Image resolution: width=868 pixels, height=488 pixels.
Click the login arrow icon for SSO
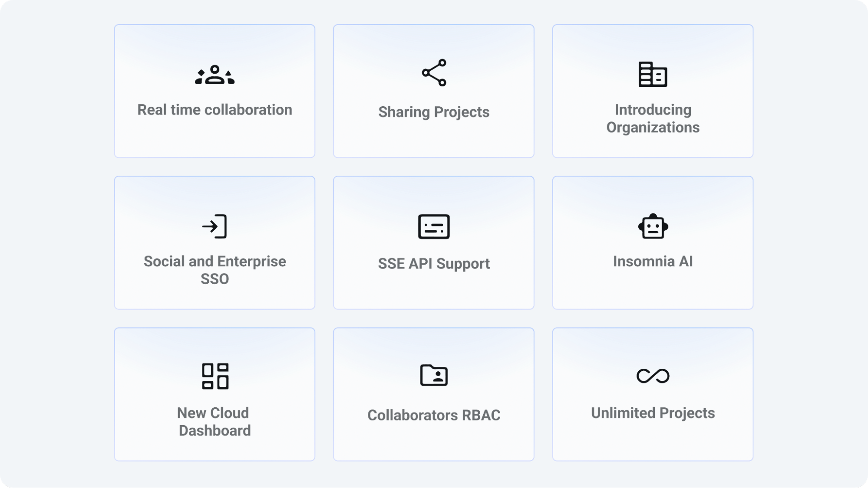click(x=215, y=226)
